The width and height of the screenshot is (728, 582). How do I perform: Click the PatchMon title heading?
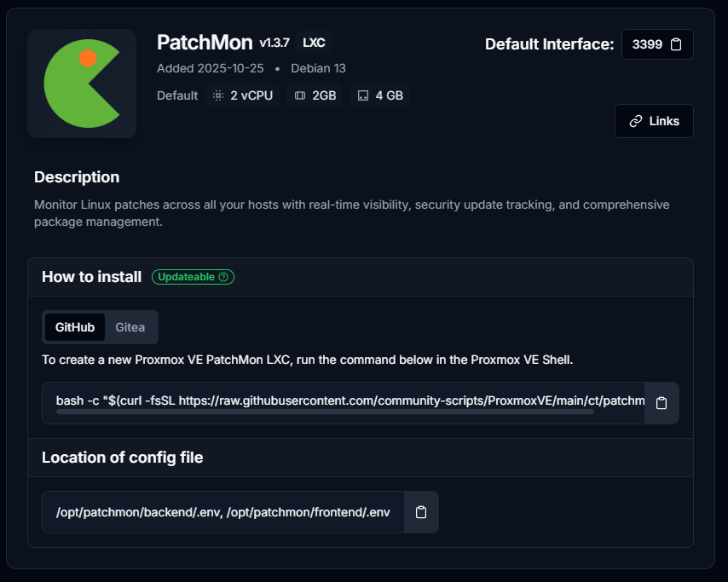coord(205,43)
